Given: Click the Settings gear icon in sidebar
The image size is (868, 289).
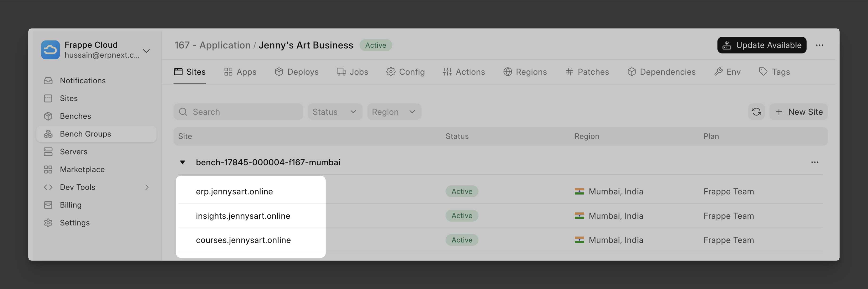Looking at the screenshot, I should coord(48,223).
